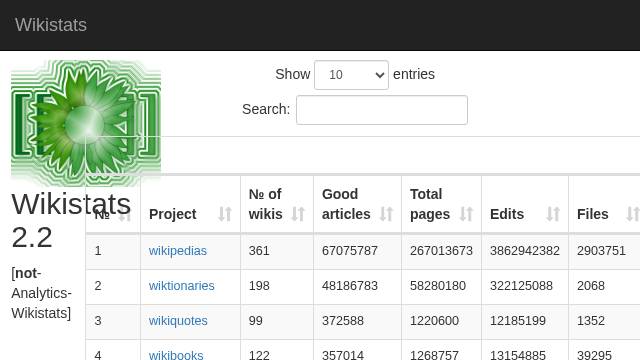The width and height of the screenshot is (640, 360).
Task: Click the Files header label
Action: 593,214
